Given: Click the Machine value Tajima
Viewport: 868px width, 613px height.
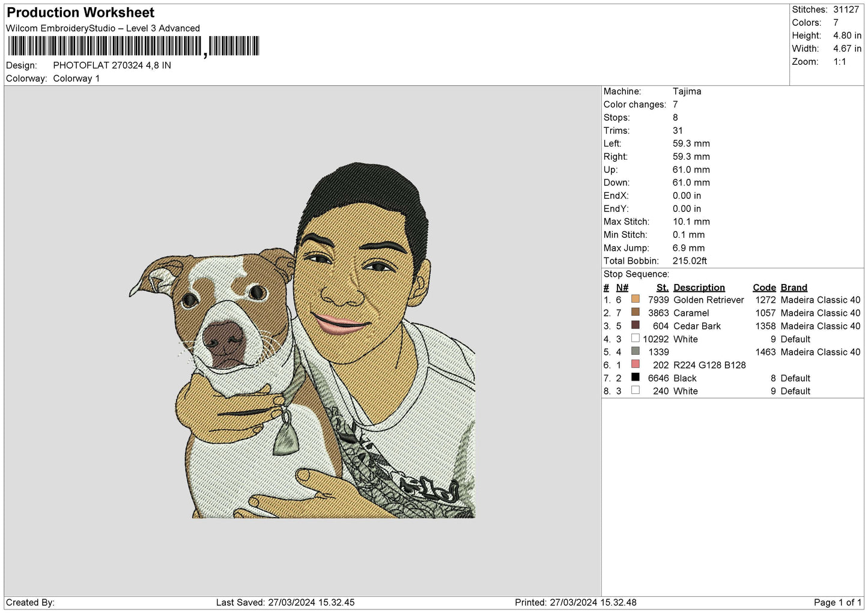Looking at the screenshot, I should [687, 91].
